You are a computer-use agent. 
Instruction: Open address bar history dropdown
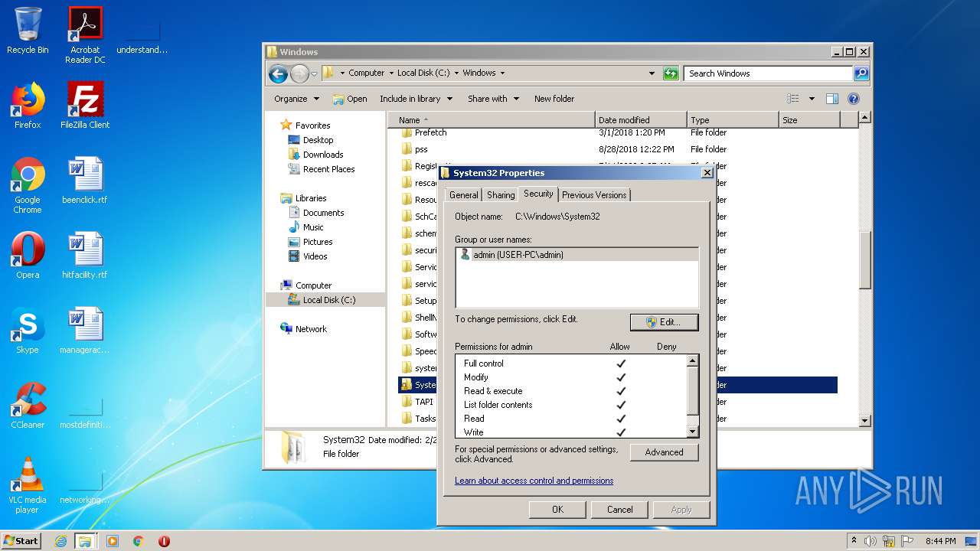(x=652, y=73)
